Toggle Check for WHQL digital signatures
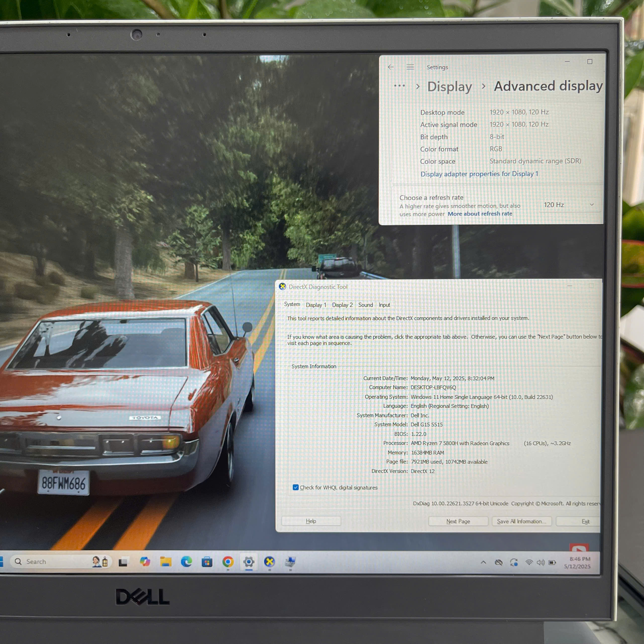The height and width of the screenshot is (644, 644). pyautogui.click(x=296, y=487)
